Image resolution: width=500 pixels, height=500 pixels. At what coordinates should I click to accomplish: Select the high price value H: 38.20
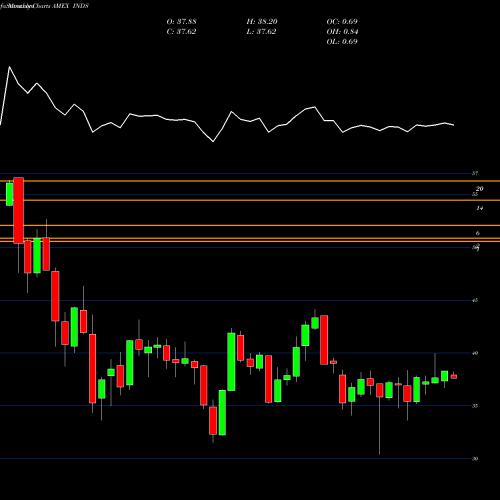pyautogui.click(x=262, y=22)
